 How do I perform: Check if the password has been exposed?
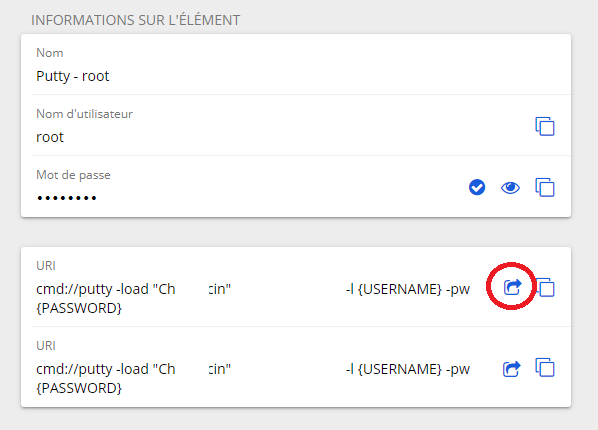tap(477, 187)
